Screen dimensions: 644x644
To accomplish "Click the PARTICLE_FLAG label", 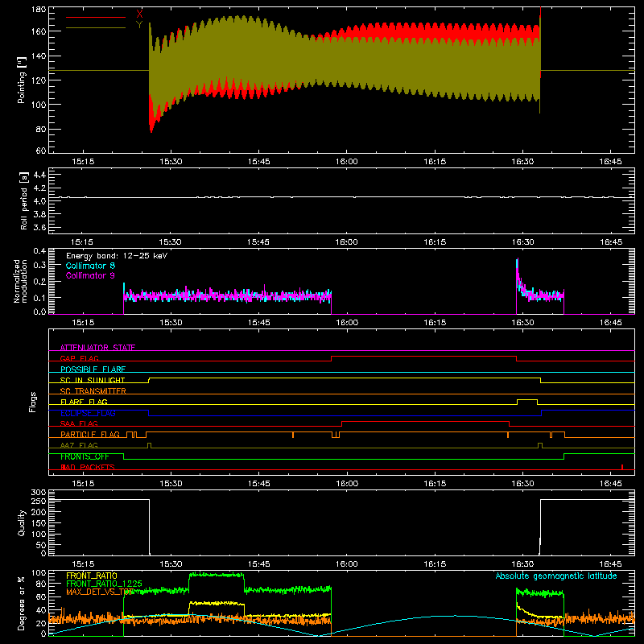I will point(90,434).
